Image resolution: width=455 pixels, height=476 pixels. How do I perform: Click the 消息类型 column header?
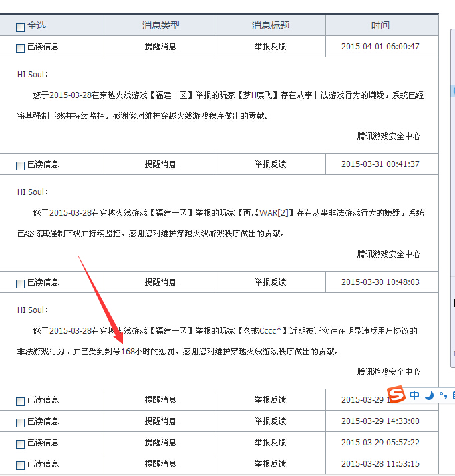tap(161, 25)
